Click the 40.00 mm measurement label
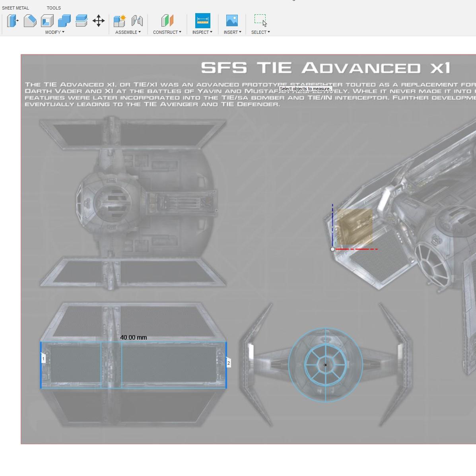The image size is (476, 476). pyautogui.click(x=133, y=337)
